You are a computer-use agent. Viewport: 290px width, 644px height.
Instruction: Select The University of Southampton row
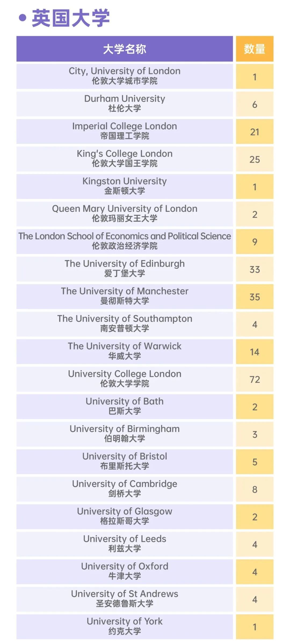click(x=145, y=324)
